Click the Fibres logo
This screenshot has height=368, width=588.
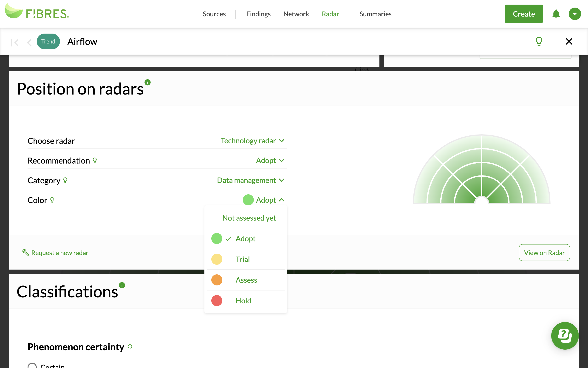coord(37,11)
